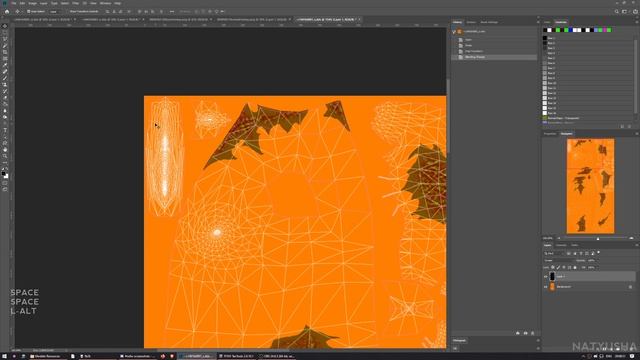Screen dimensions: 640x360
Task: Delete current state in History panel
Action: coord(532,333)
